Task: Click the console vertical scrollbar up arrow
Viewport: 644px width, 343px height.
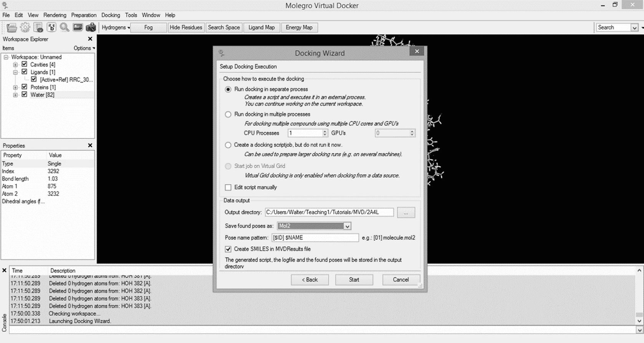Action: click(x=639, y=270)
